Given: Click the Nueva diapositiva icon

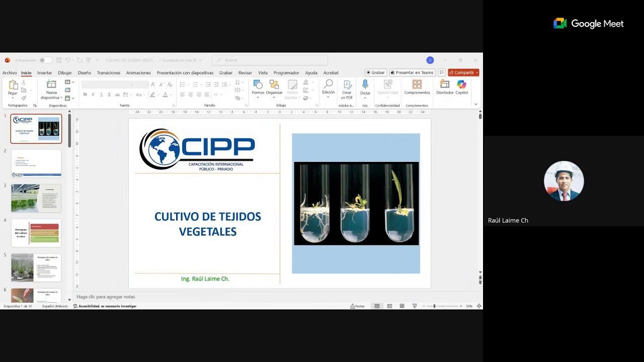Looking at the screenshot, I should (x=51, y=84).
